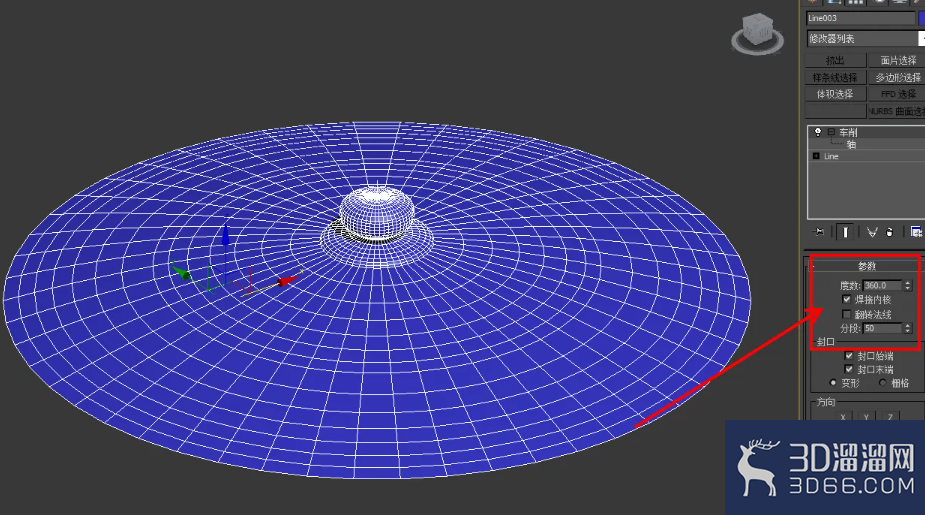This screenshot has height=515, width=925.
Task: Toggle the 封口末端 checkbox
Action: [x=849, y=369]
